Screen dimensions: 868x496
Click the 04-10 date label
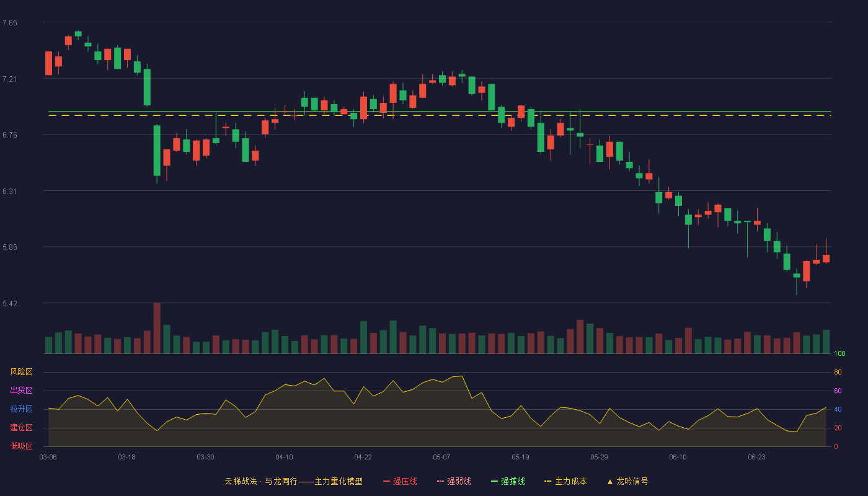tap(284, 457)
